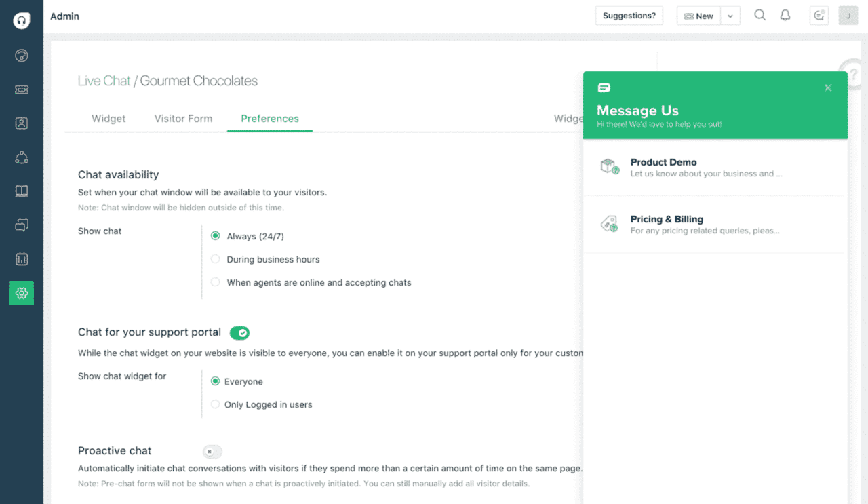
Task: Go to the Live Chat breadcrumb link
Action: pyautogui.click(x=104, y=81)
